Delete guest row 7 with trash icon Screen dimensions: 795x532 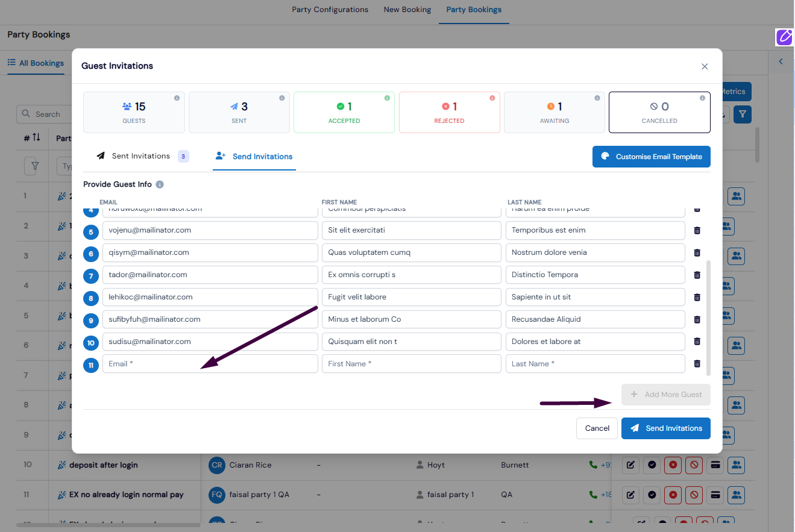[697, 275]
